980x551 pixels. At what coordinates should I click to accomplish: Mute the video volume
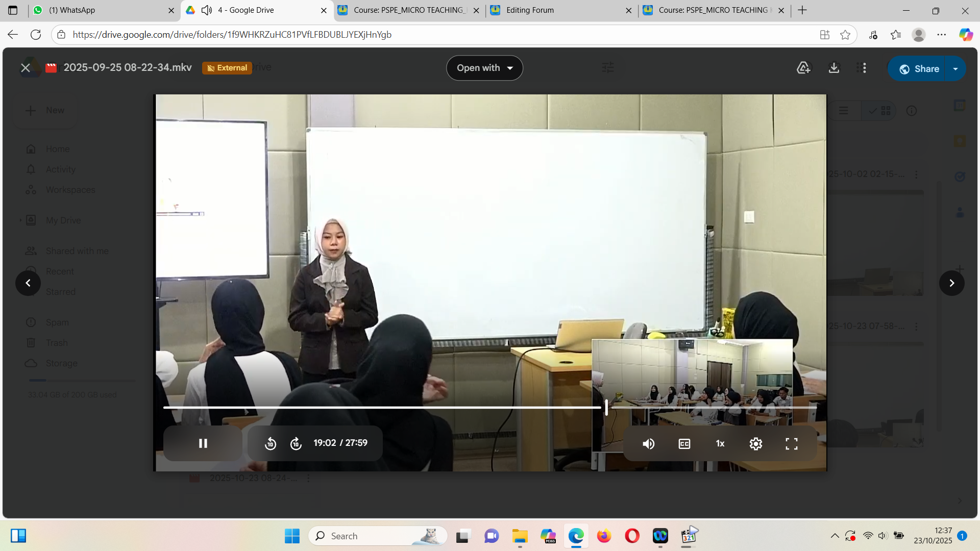point(648,444)
